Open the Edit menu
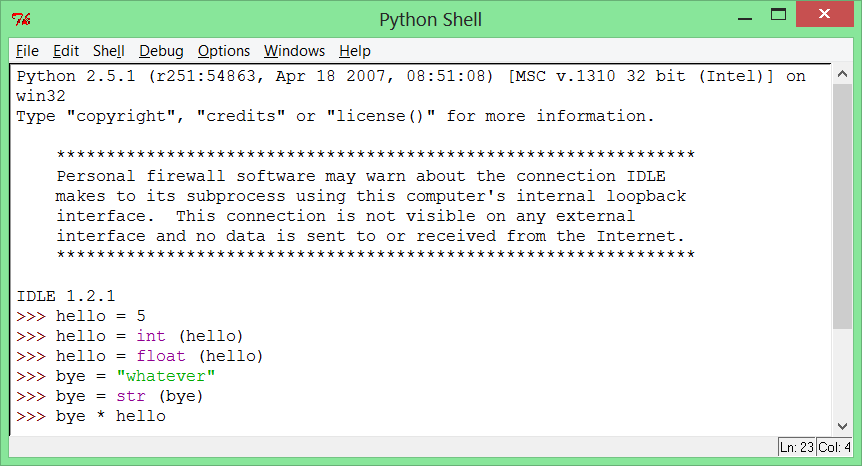Image resolution: width=862 pixels, height=466 pixels. tap(66, 51)
